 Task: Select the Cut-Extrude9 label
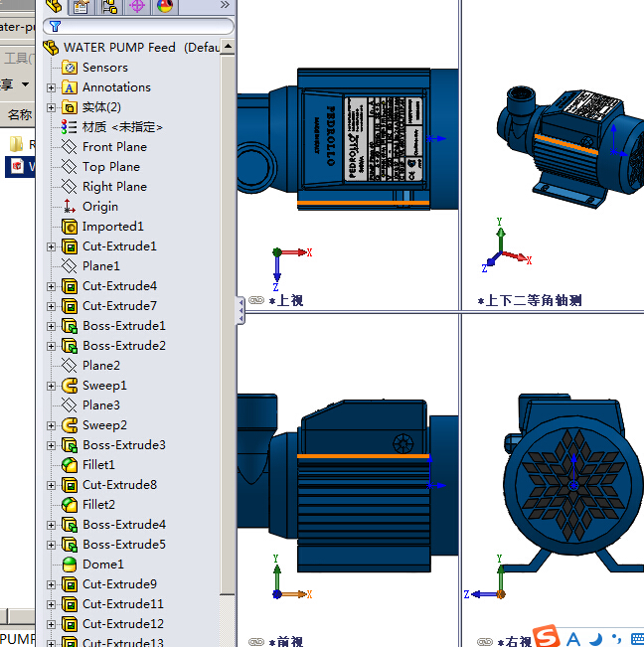119,583
